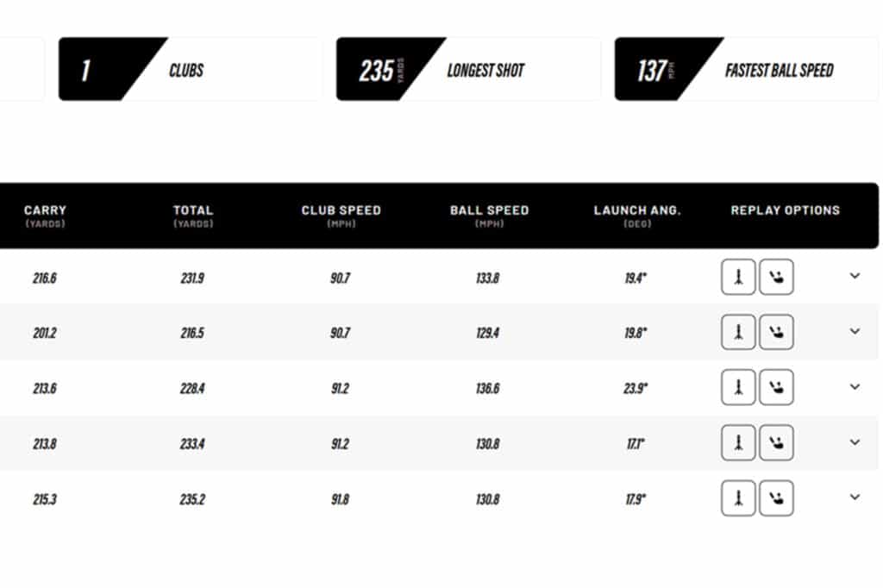Open shot tracer replay for 213.8 carry row
This screenshot has width=883, height=588.
738,442
